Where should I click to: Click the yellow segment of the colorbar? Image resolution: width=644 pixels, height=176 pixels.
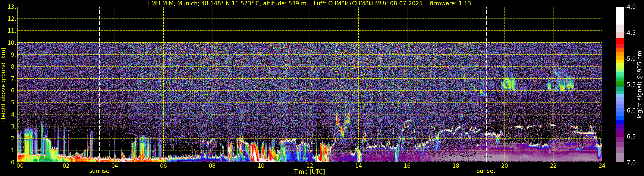click(x=620, y=61)
